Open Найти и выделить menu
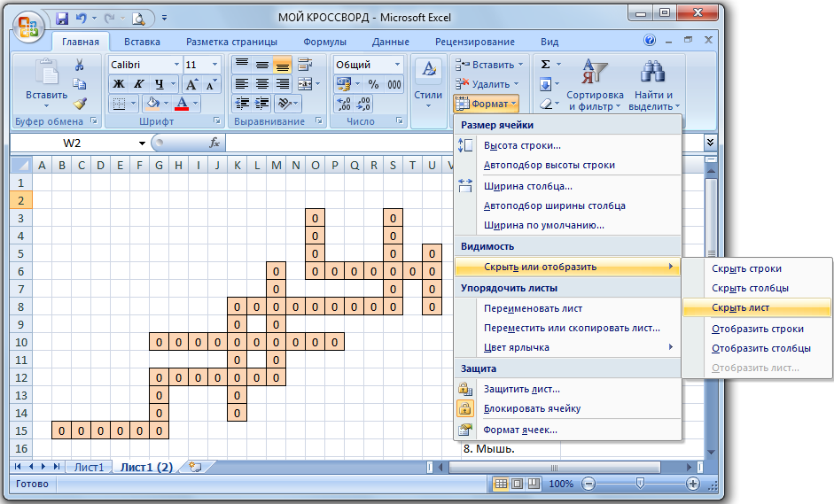Image resolution: width=834 pixels, height=504 pixels. pos(654,84)
